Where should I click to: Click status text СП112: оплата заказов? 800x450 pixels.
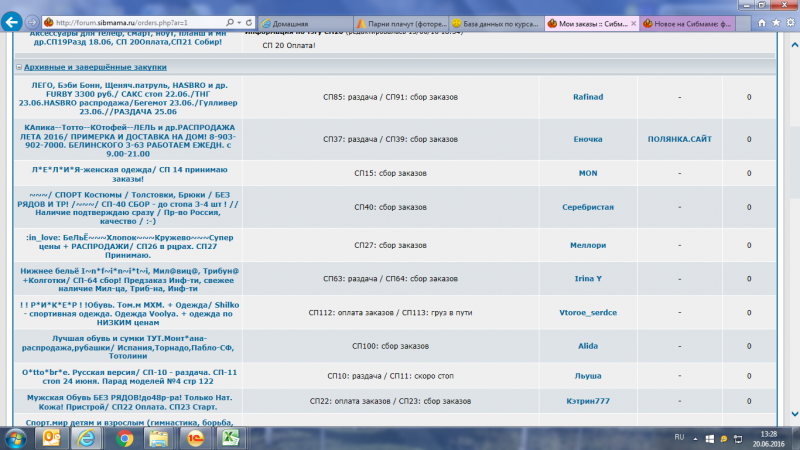(x=390, y=312)
